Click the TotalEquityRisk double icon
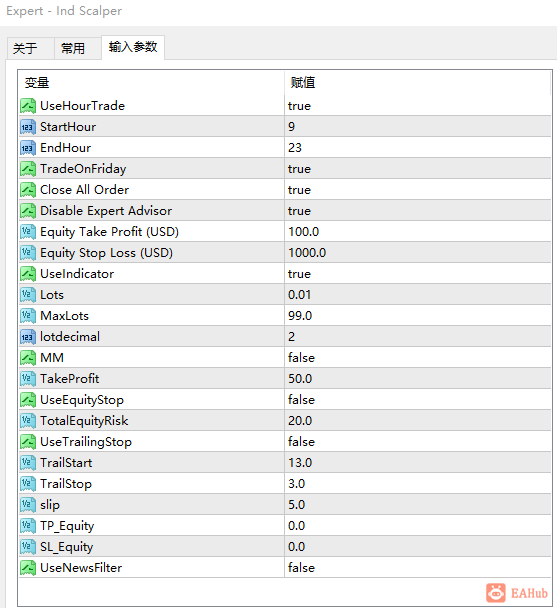This screenshot has width=557, height=608. (28, 421)
